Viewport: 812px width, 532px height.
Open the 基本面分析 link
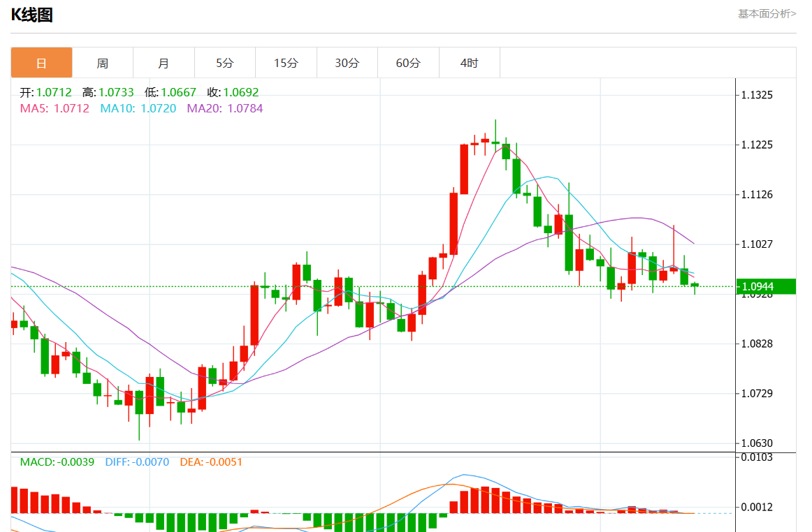[x=767, y=13]
